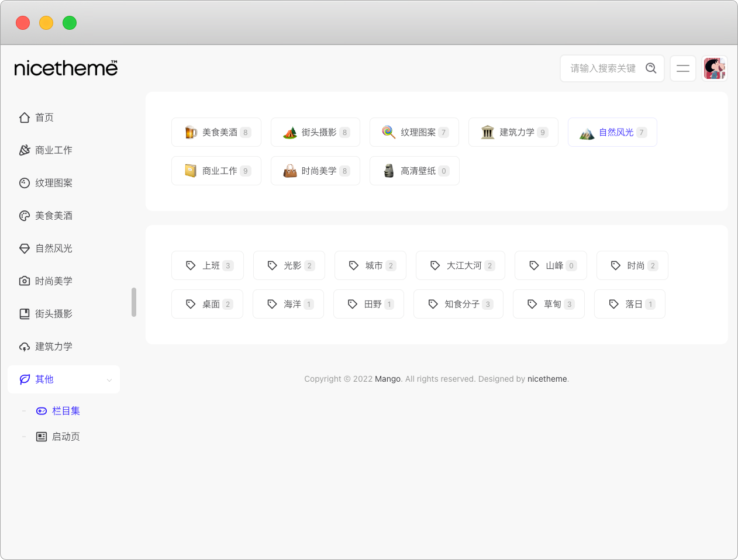Click the search magnifier icon

(x=651, y=68)
